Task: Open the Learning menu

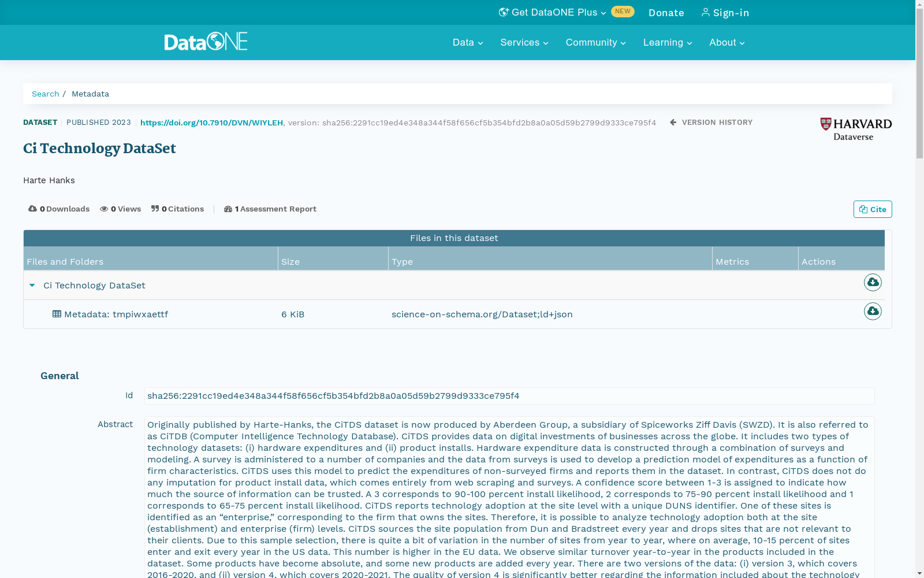Action: coord(668,42)
